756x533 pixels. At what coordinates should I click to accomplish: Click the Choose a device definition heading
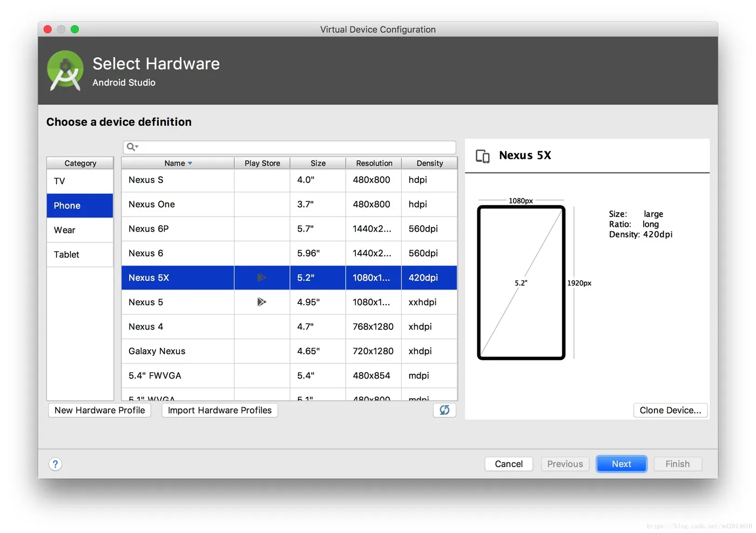[x=119, y=122]
